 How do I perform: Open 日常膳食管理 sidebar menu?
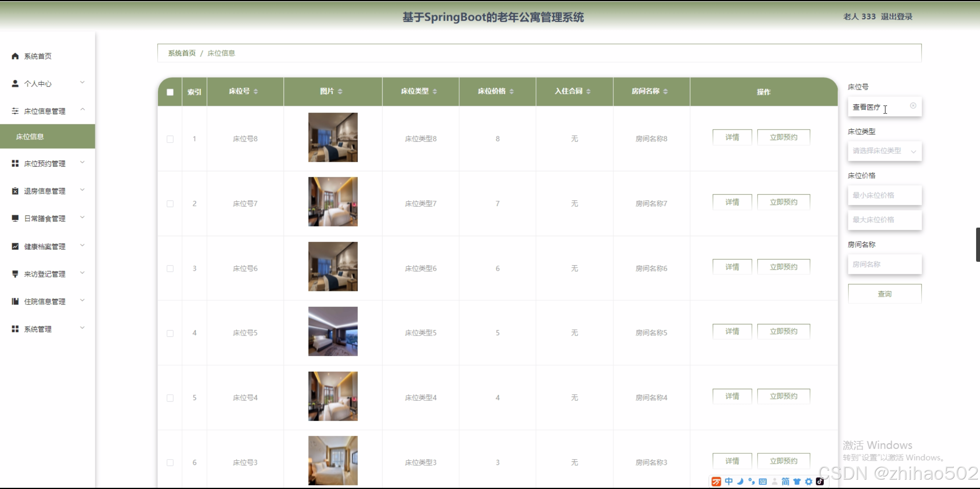(x=47, y=219)
